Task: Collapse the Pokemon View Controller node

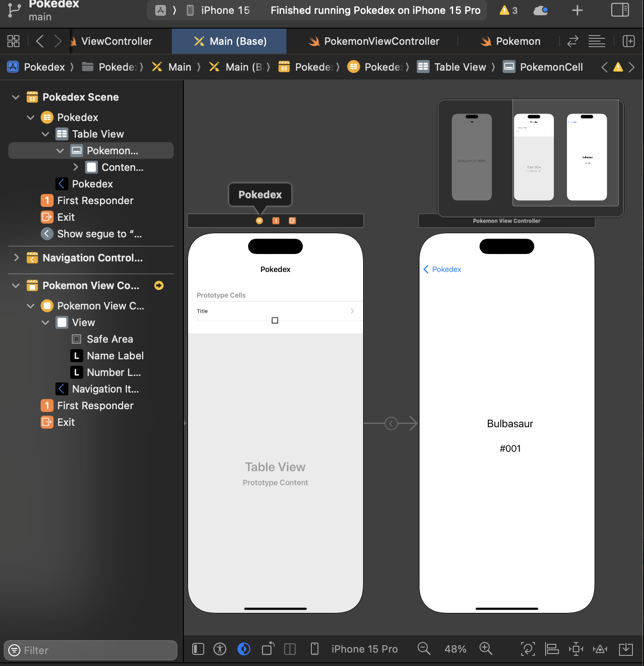Action: [x=30, y=306]
